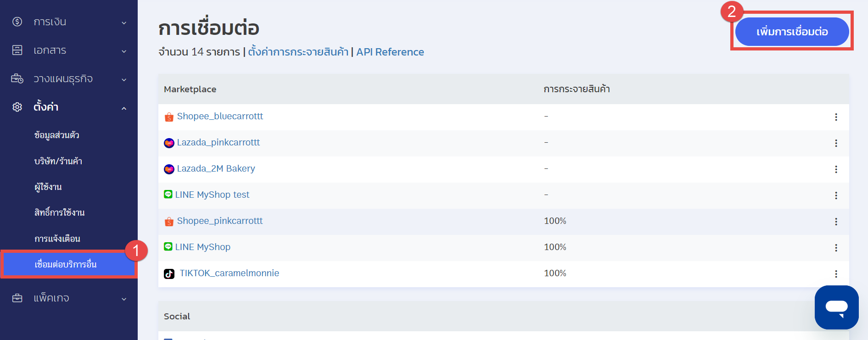Open the Lazada_2M Bakery connection link

(x=216, y=169)
